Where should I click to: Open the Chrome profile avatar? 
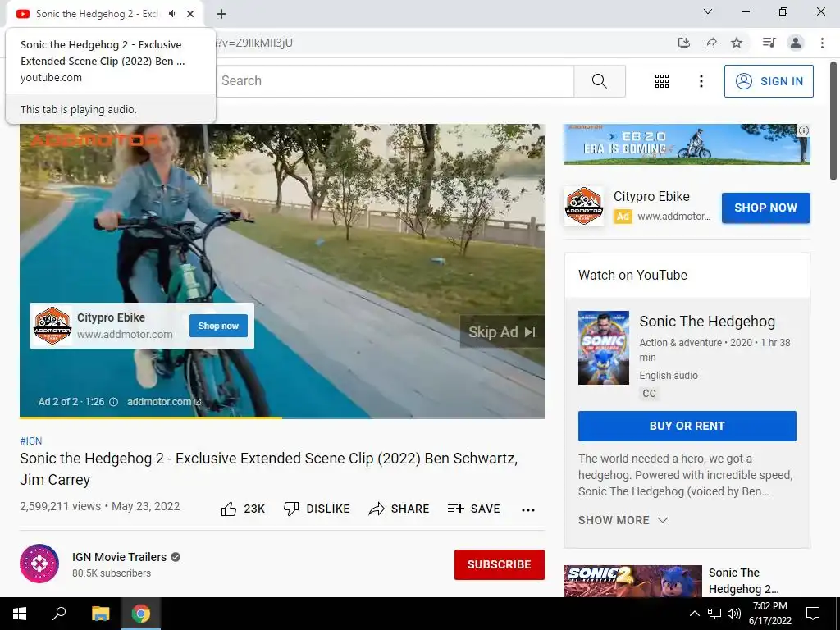coord(796,43)
